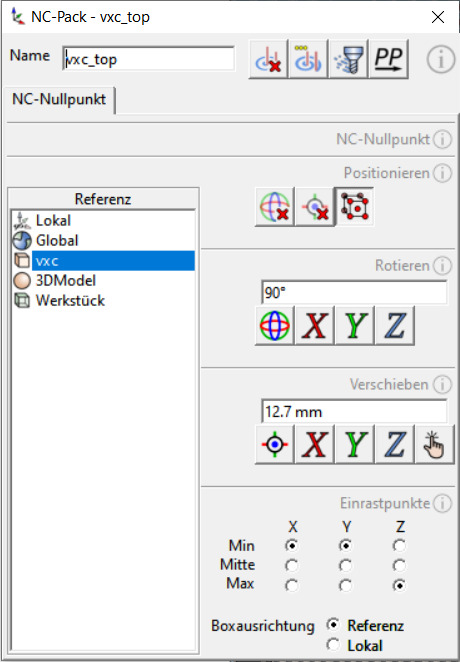Image resolution: width=460 pixels, height=662 pixels.
Task: Open the NC-Nullpunkt tab
Action: [59, 100]
